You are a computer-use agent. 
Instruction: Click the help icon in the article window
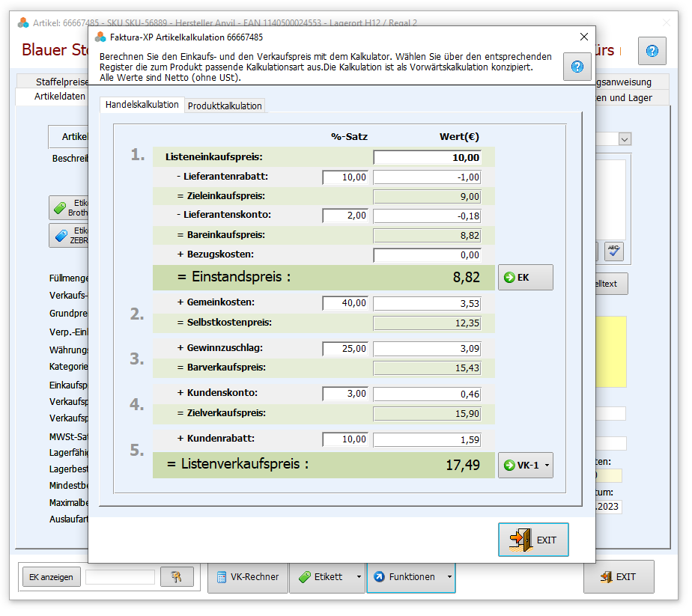coord(652,51)
